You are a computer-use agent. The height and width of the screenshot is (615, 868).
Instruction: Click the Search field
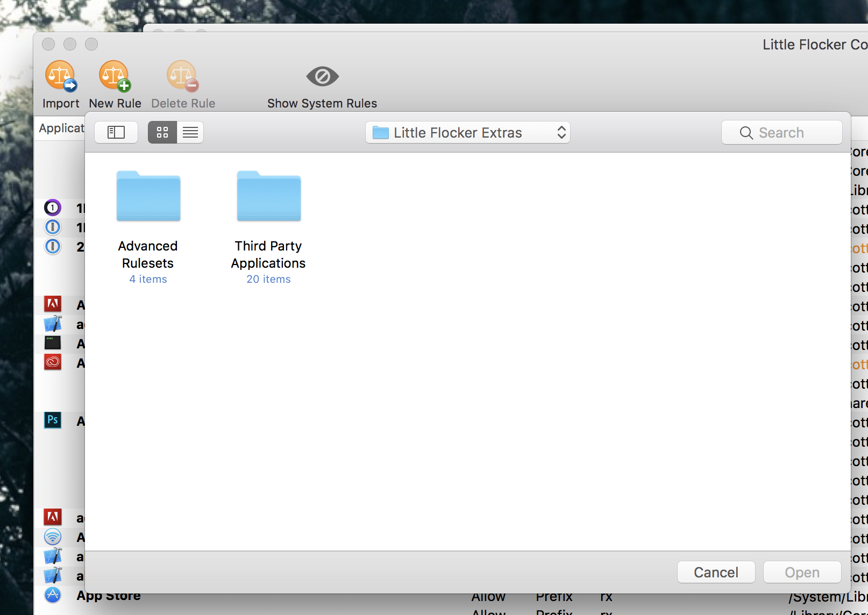[x=781, y=133]
